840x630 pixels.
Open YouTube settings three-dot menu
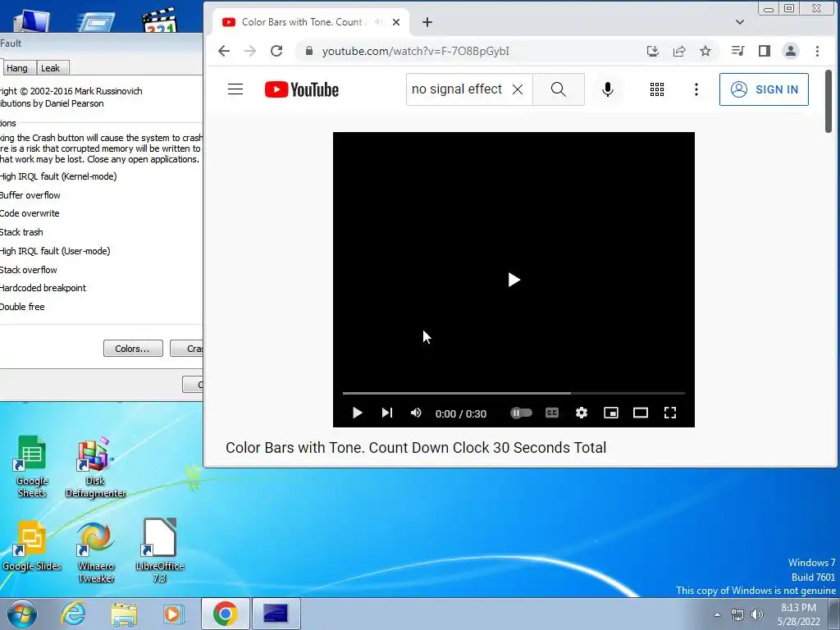click(696, 89)
